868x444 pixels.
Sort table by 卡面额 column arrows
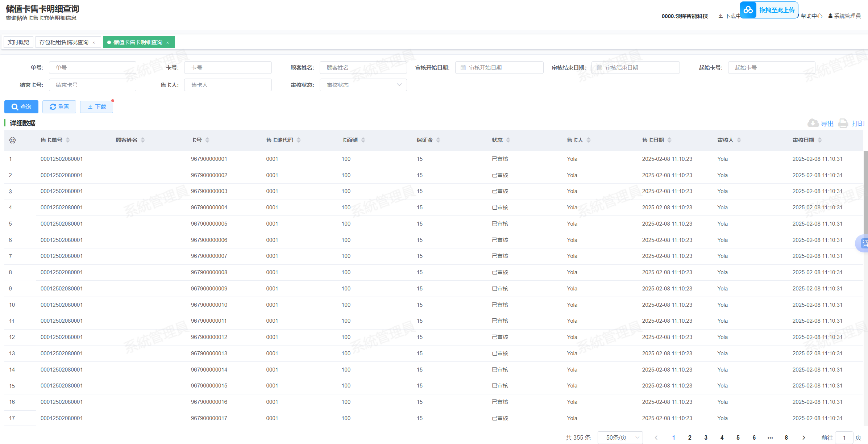coord(363,140)
